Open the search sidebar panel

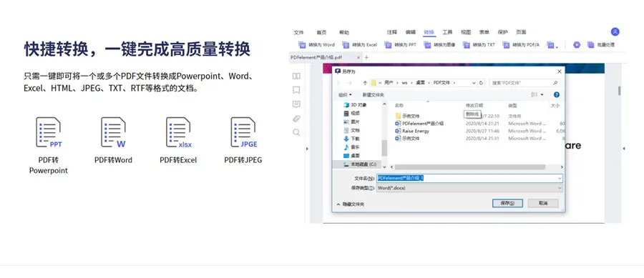[296, 132]
